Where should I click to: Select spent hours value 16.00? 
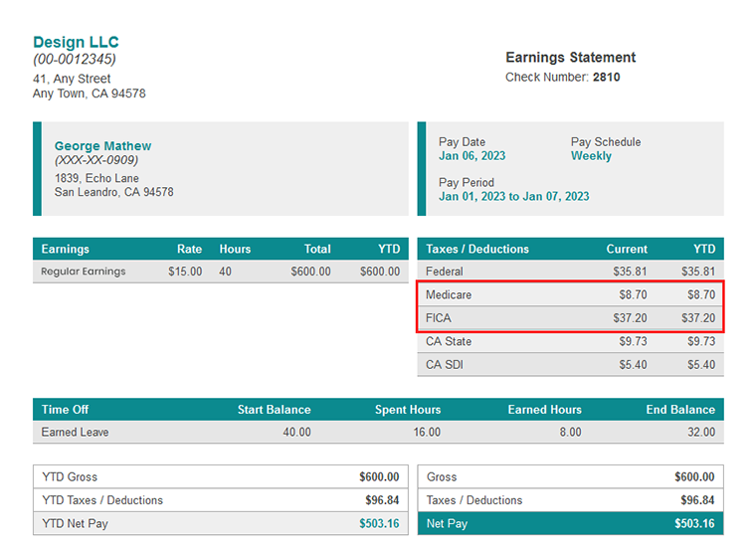coord(427,432)
